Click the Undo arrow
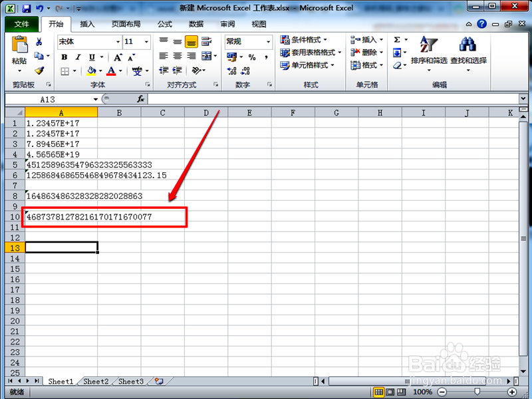The image size is (532, 399). point(40,8)
